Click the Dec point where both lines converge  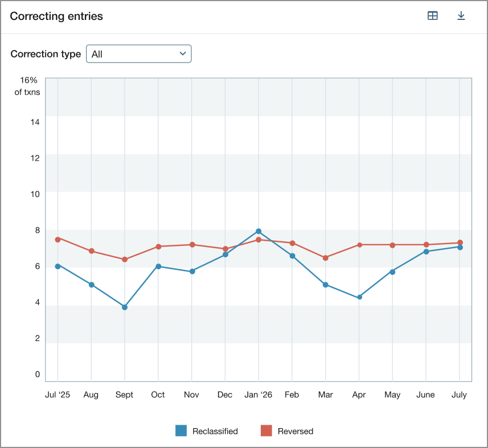[224, 250]
